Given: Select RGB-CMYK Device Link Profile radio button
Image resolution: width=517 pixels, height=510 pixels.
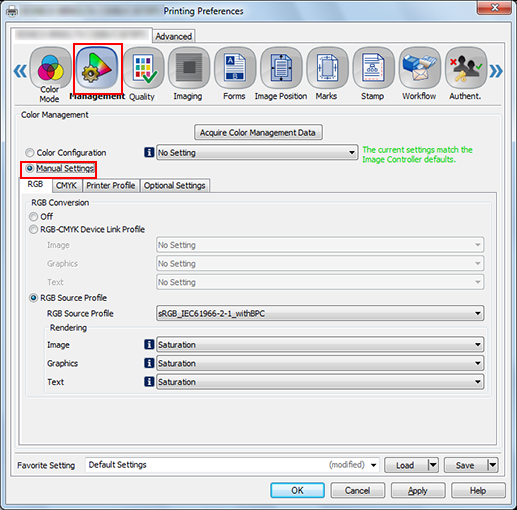Looking at the screenshot, I should click(x=33, y=229).
